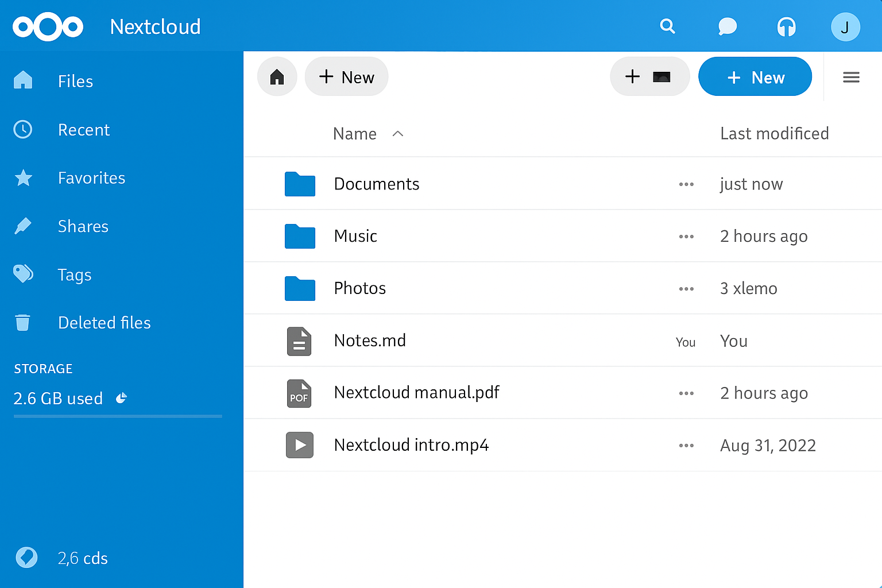Image resolution: width=882 pixels, height=588 pixels.
Task: Open the J user avatar menu
Action: pyautogui.click(x=845, y=26)
